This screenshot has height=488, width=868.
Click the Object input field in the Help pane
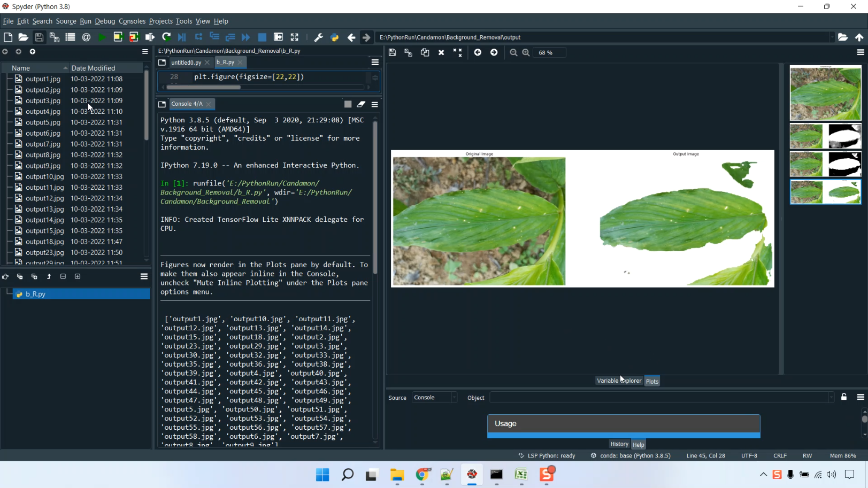click(x=662, y=398)
